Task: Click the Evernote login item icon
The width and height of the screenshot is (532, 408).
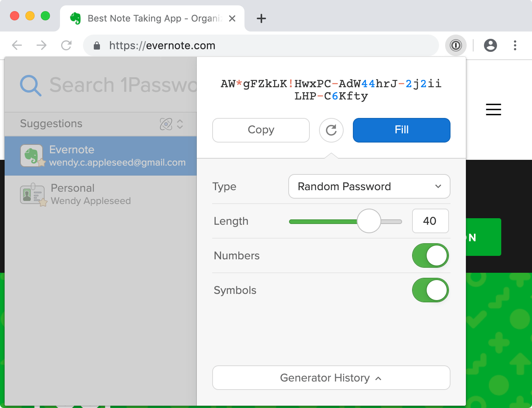Action: [x=32, y=156]
